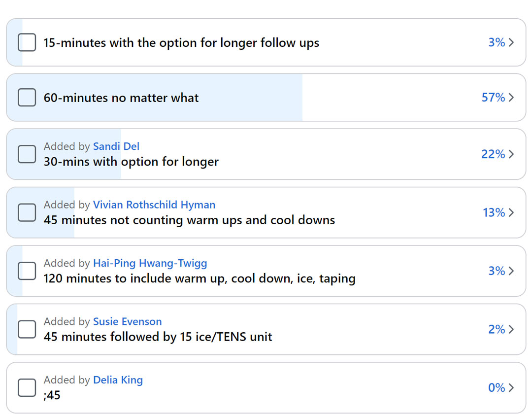Expand the chevron beside 57%

coord(511,98)
